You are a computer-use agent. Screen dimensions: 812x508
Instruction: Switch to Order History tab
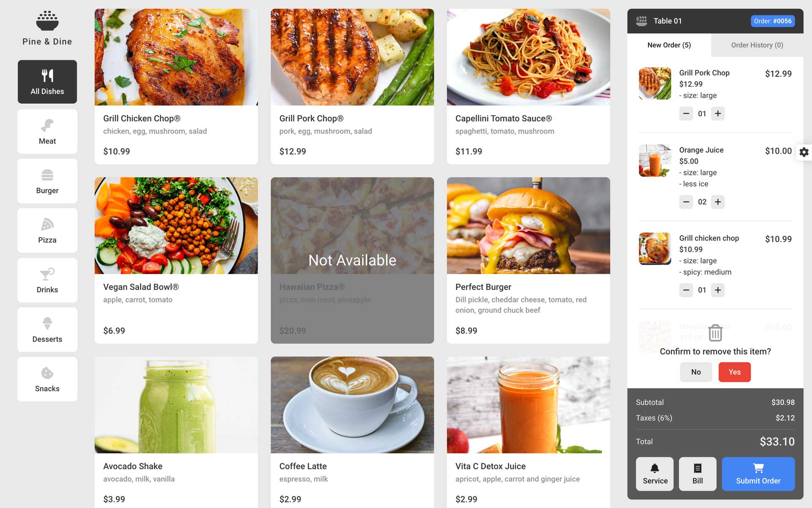click(757, 45)
